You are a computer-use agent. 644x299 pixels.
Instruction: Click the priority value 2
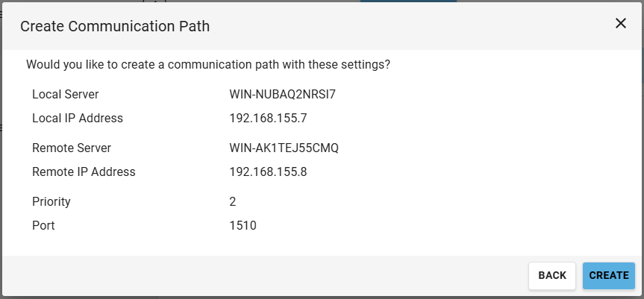(233, 201)
